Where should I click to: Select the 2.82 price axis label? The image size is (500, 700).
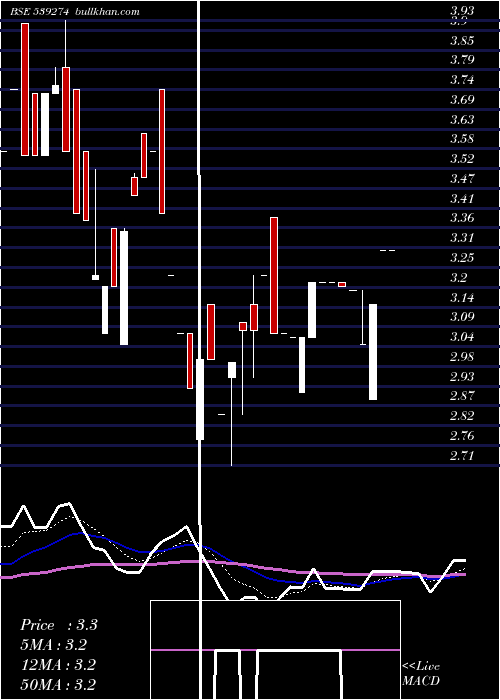(462, 416)
